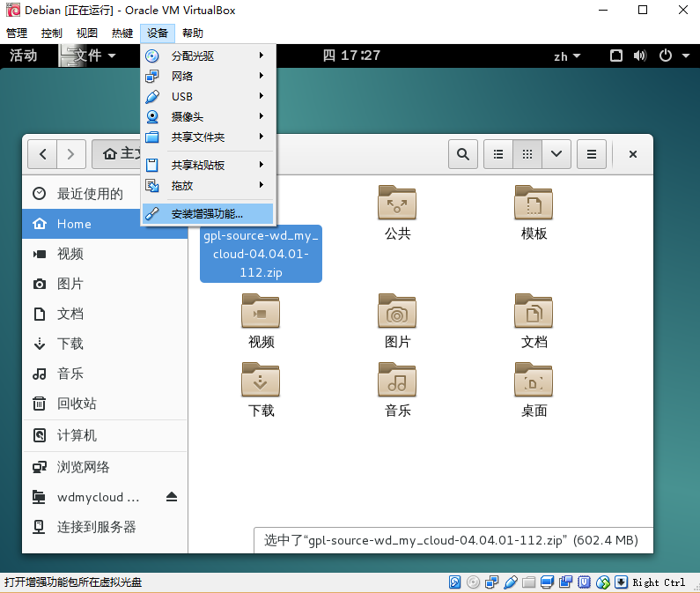Screen dimensions: 700x593
Task: Click the network adapters status icon
Action: 491,582
